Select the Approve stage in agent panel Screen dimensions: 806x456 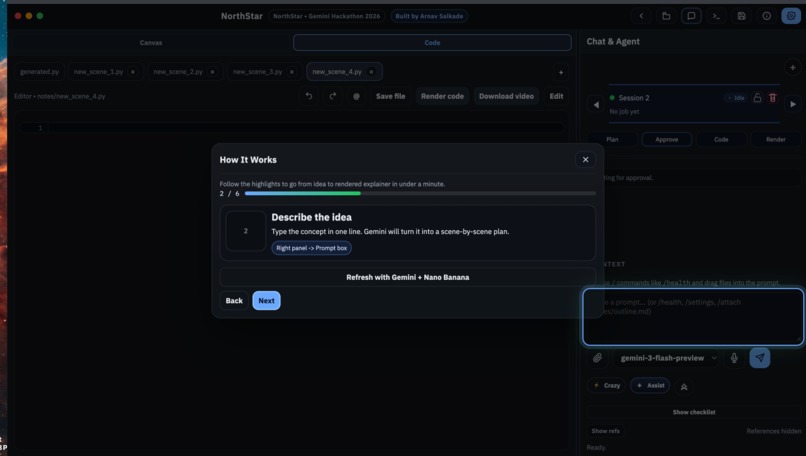pos(667,140)
